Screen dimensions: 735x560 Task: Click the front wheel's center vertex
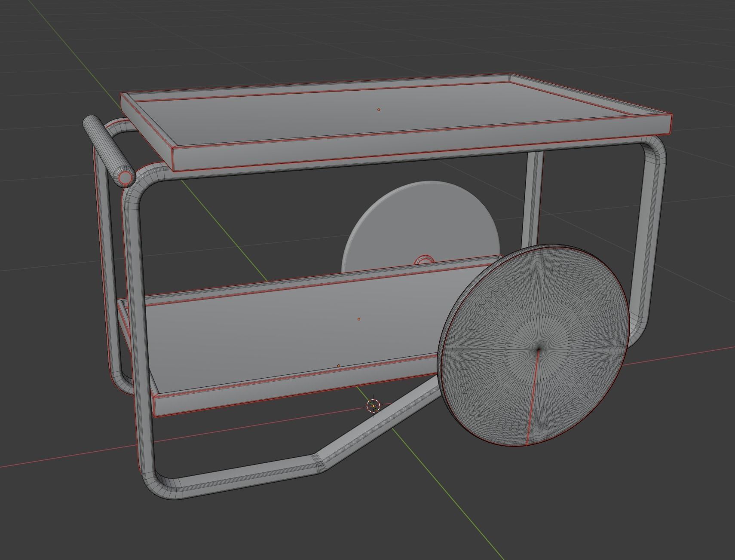(x=539, y=349)
